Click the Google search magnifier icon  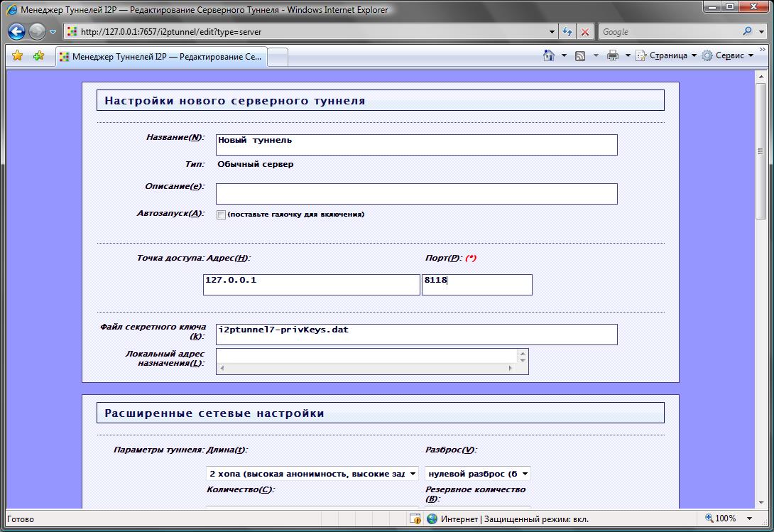tap(748, 32)
